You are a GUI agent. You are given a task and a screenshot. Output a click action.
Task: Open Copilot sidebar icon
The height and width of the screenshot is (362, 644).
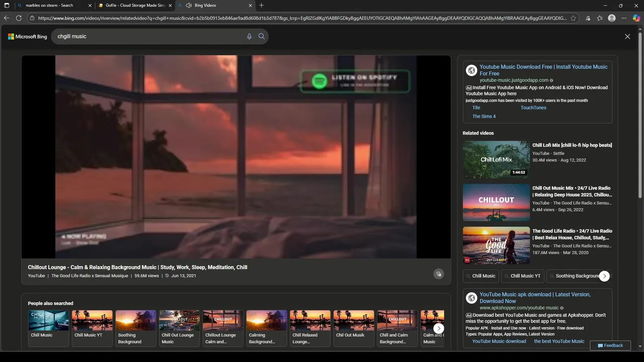pos(636,18)
